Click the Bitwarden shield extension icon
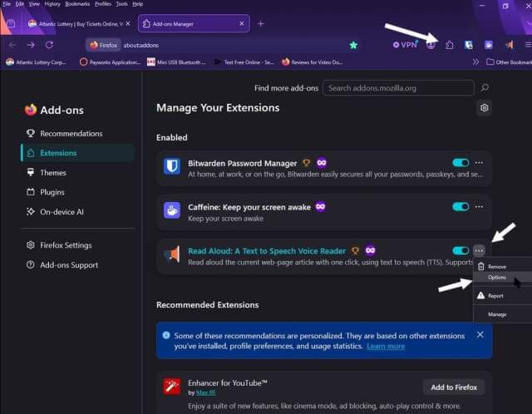The image size is (532, 414). [172, 166]
